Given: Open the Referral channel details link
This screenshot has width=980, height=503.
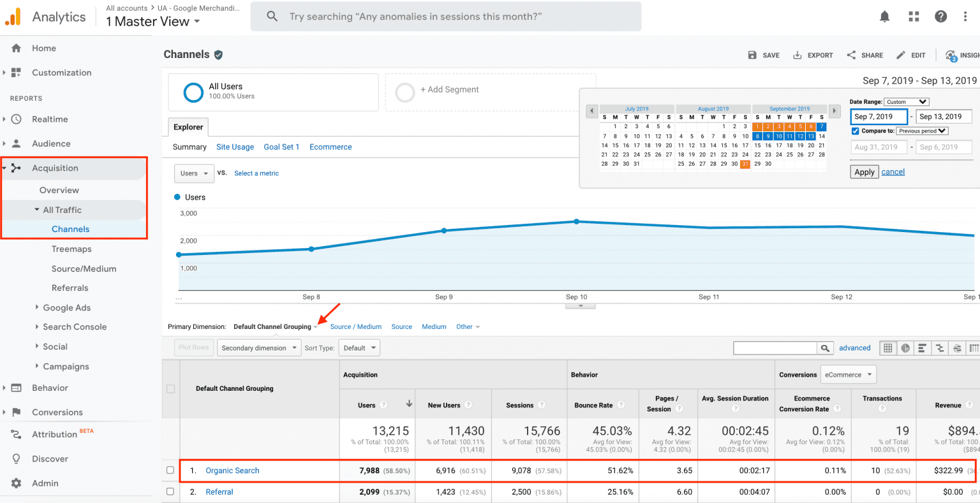Looking at the screenshot, I should pyautogui.click(x=219, y=492).
